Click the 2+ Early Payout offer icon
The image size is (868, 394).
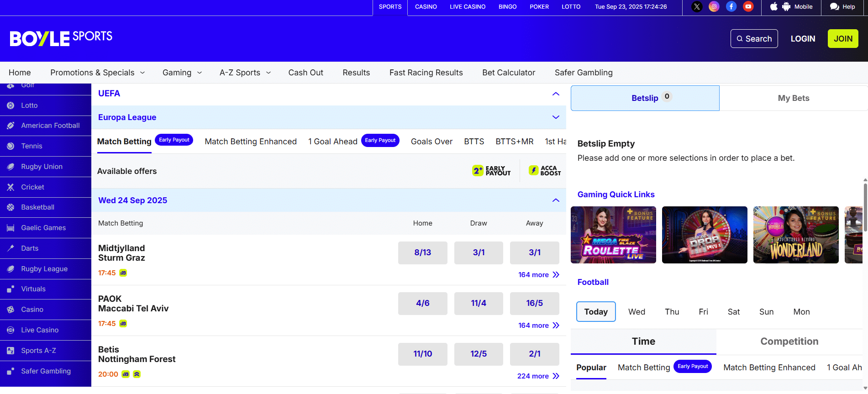pyautogui.click(x=491, y=171)
